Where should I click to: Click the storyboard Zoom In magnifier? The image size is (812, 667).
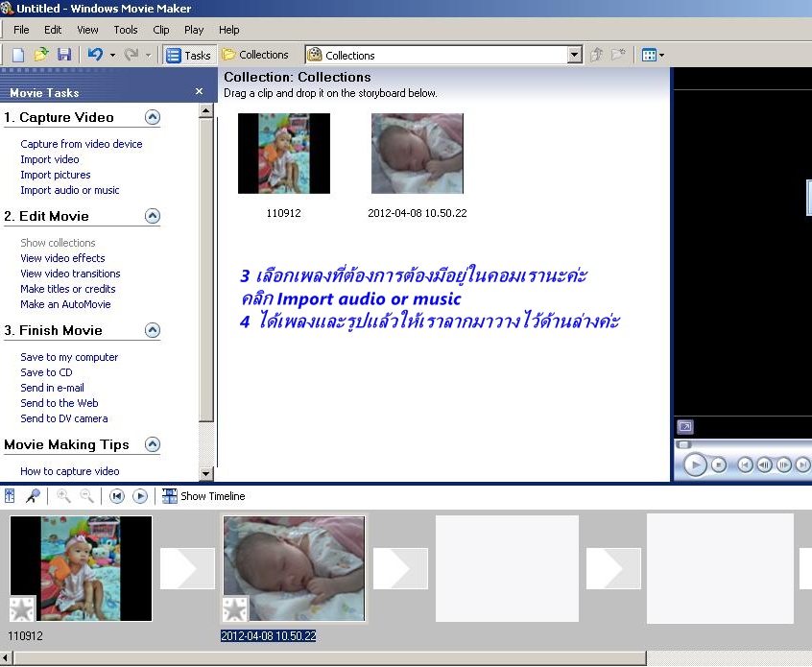[63, 496]
